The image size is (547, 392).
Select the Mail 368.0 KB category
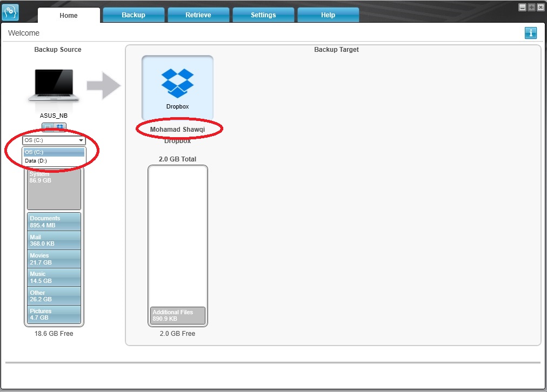click(54, 240)
